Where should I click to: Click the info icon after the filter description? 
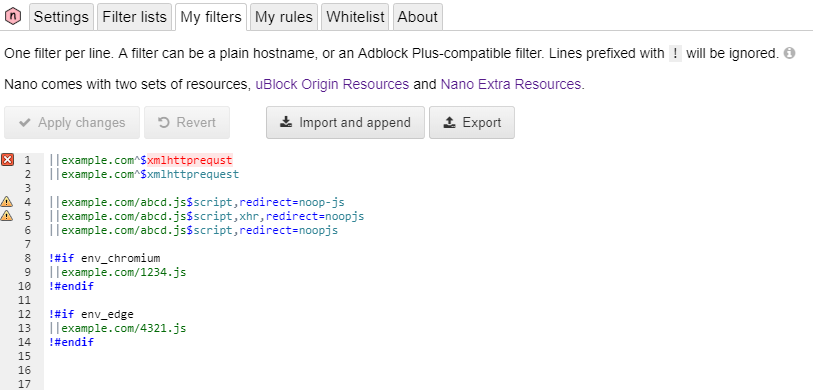click(x=789, y=53)
